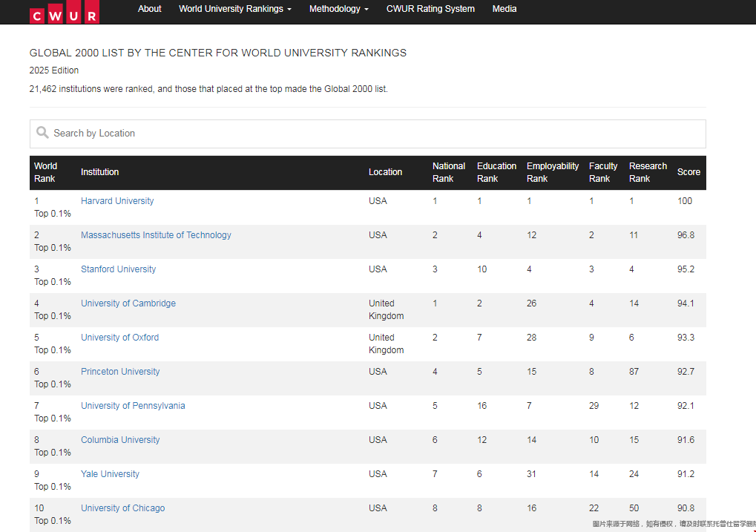
Task: Go to the Media page
Action: tap(504, 9)
